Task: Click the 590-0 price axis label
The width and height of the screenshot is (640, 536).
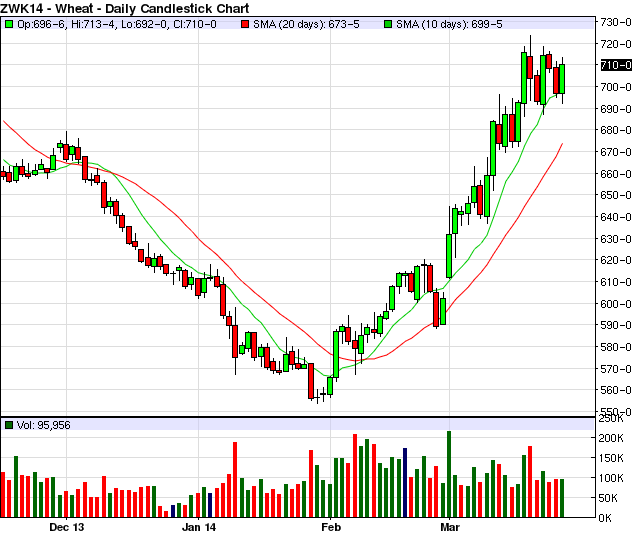Action: coord(616,325)
